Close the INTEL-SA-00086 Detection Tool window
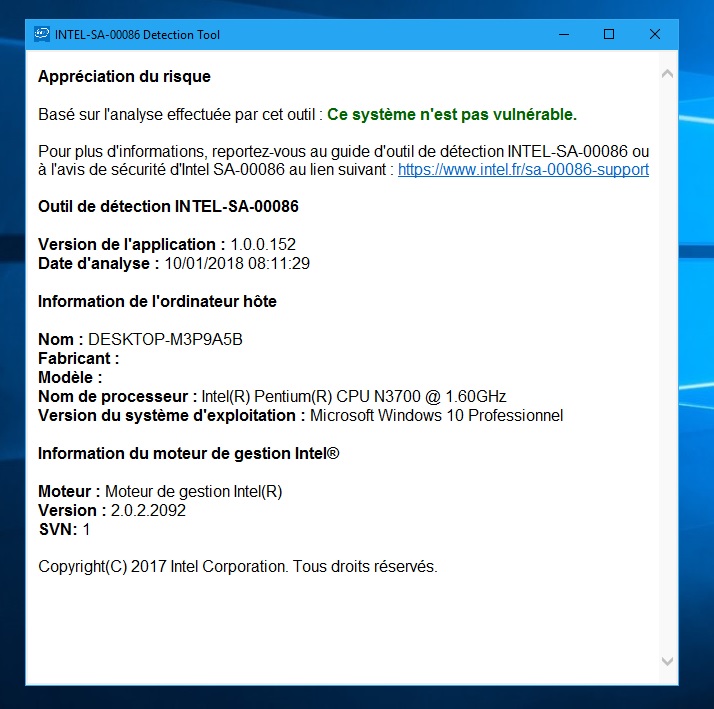The width and height of the screenshot is (714, 709). click(654, 35)
